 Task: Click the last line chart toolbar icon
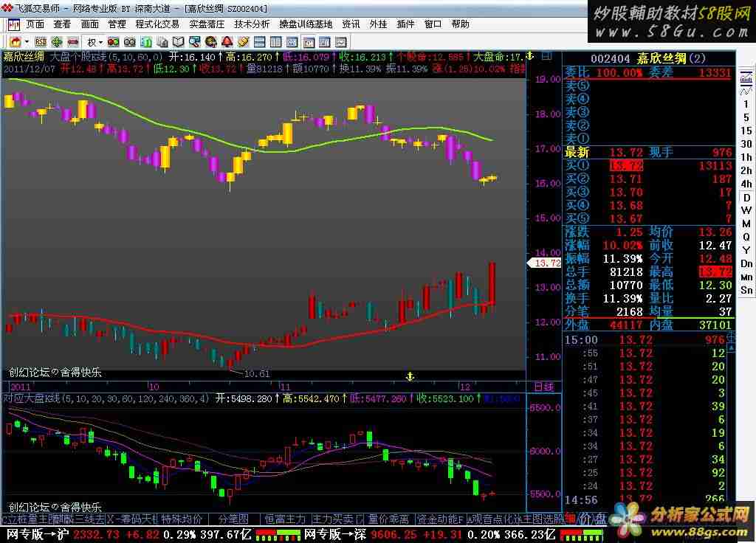(341, 42)
